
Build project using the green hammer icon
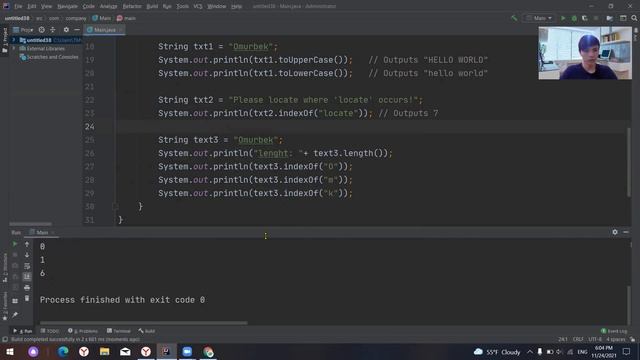[x=514, y=18]
